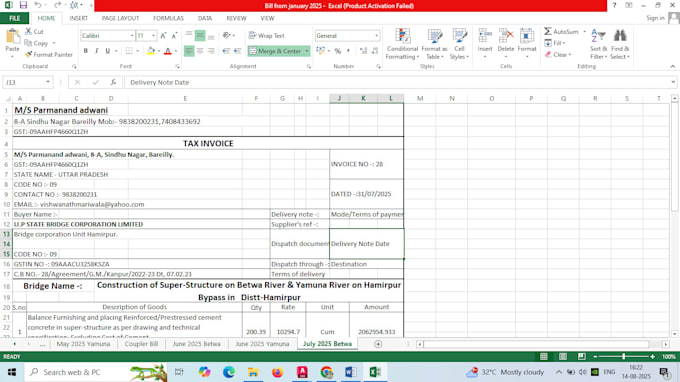Screen dimensions: 680x382
Task: Open the Coupler Bill sheet tab
Action: 141,344
